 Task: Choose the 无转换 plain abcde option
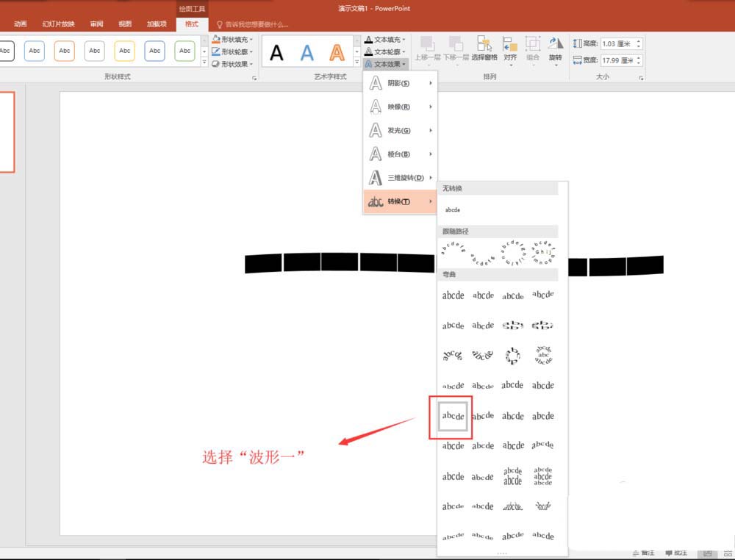point(453,209)
